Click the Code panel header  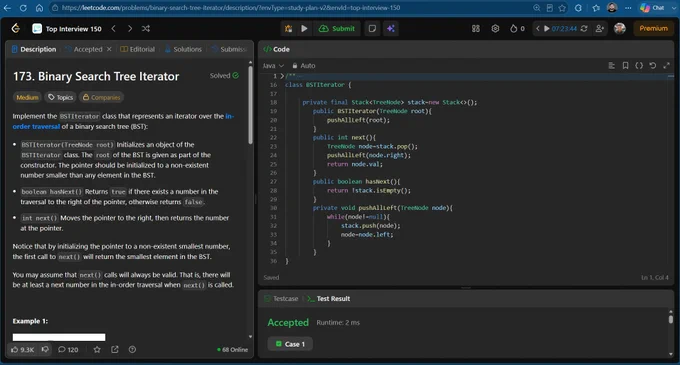tap(276, 49)
